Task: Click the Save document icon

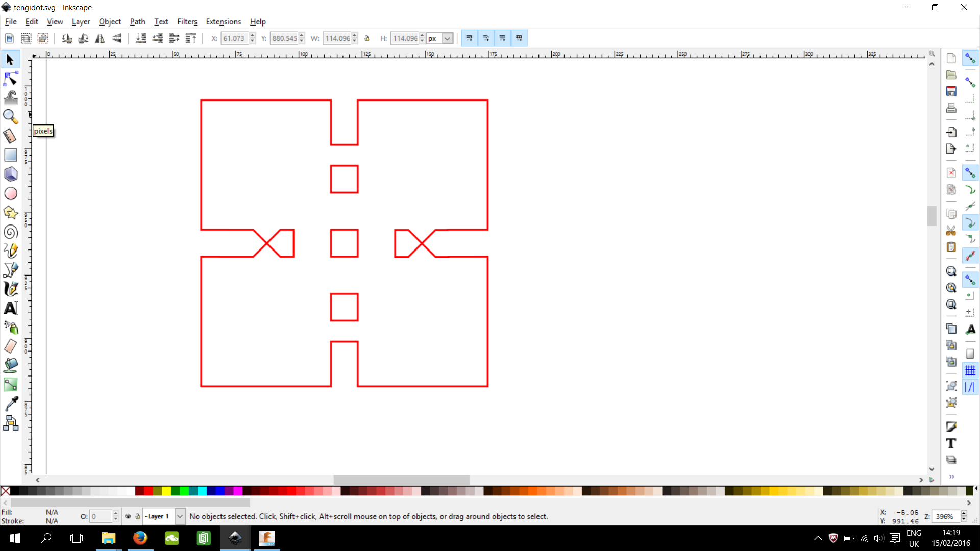Action: [x=951, y=91]
